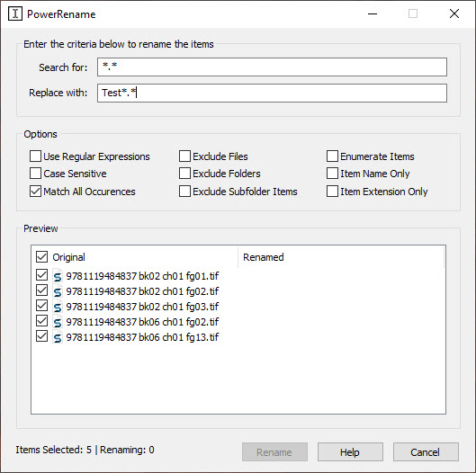Image resolution: width=476 pixels, height=473 pixels.
Task: Click file icon of bk02 ch01 fg01.tif
Action: coord(58,276)
